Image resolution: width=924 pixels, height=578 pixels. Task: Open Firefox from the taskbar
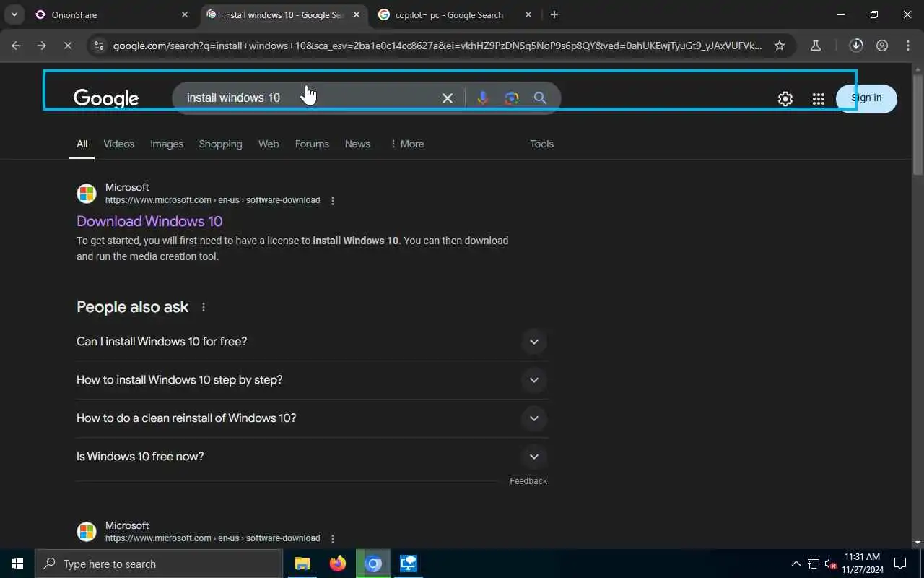(338, 564)
